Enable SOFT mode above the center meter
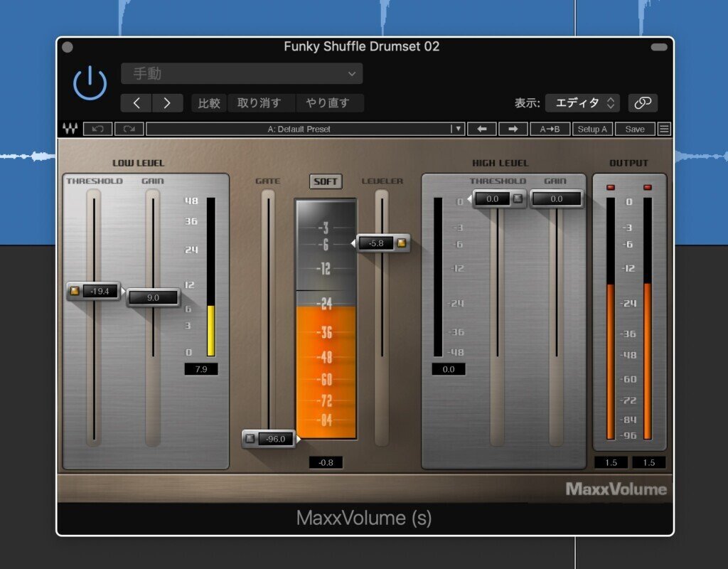Image resolution: width=728 pixels, height=569 pixels. 327,181
